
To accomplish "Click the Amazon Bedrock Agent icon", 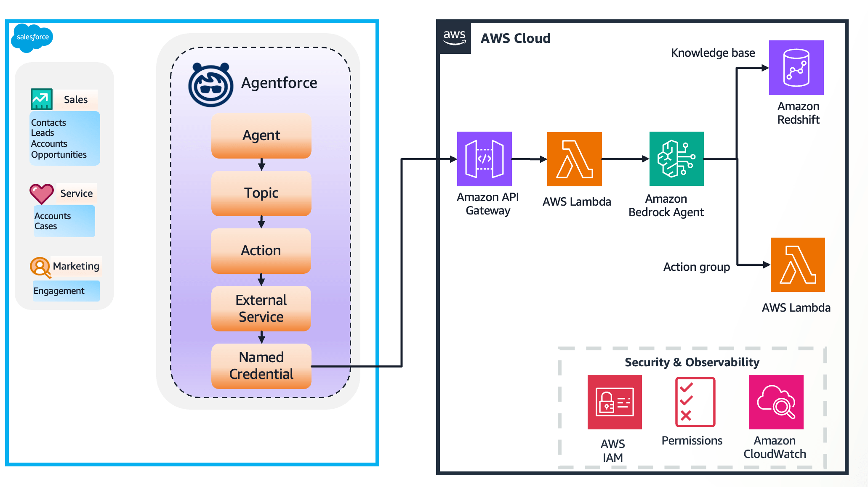I will click(676, 159).
